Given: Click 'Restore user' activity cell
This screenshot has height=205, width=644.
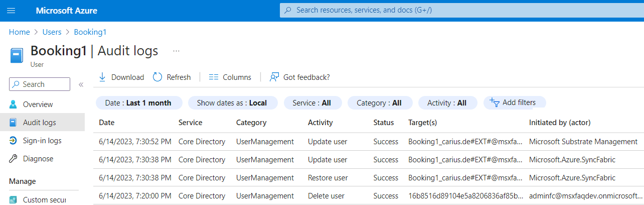Looking at the screenshot, I should pyautogui.click(x=328, y=177).
